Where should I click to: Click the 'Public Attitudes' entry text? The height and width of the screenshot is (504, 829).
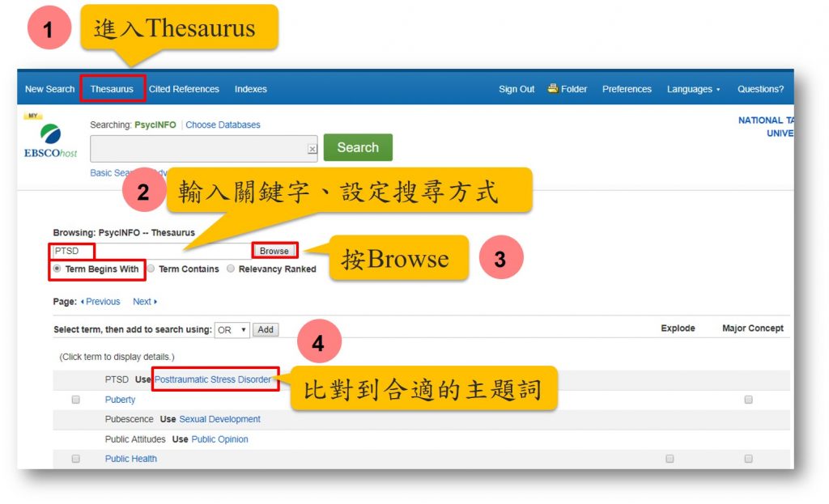[x=135, y=439]
